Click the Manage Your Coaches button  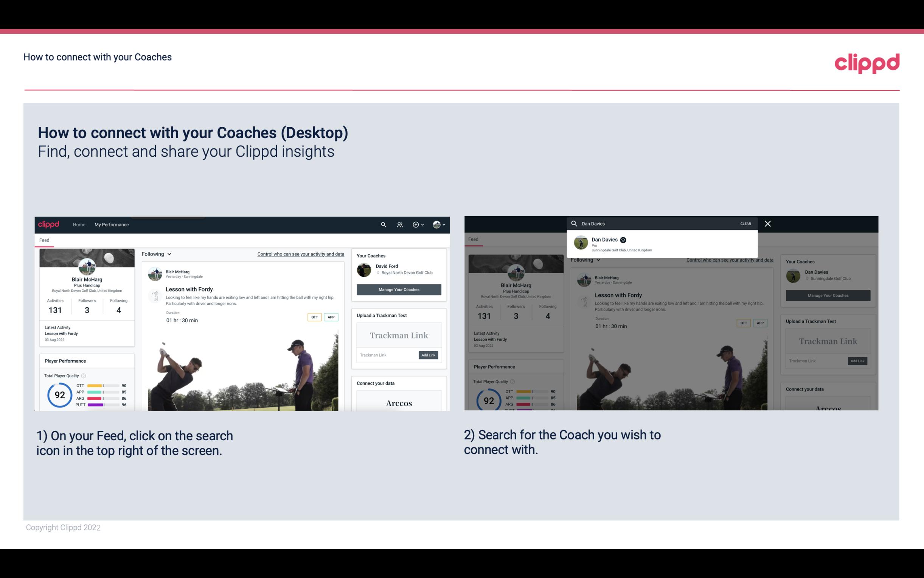(x=398, y=289)
